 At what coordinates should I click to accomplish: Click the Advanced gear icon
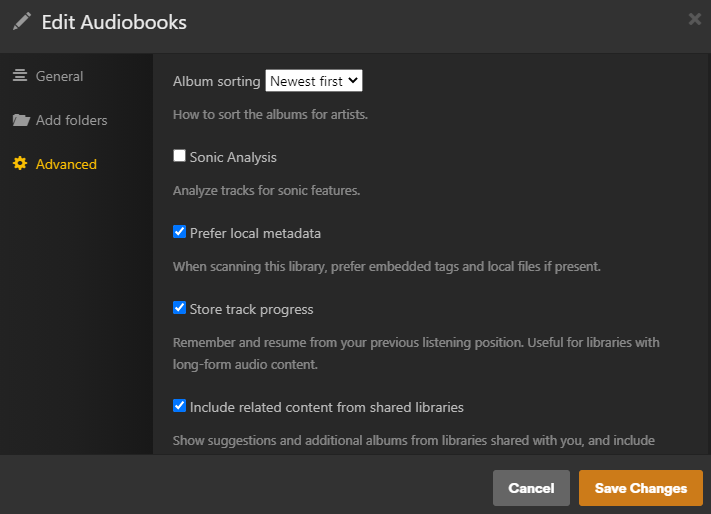[x=20, y=164]
